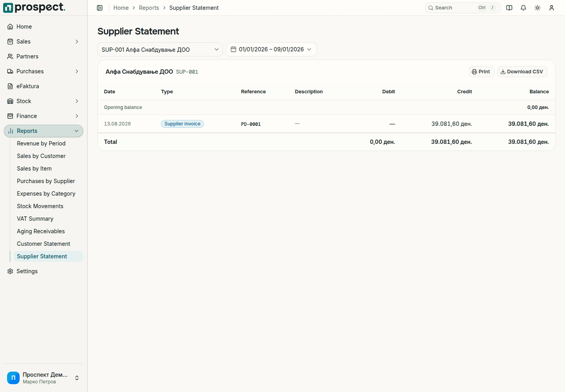
Task: Open the documentation book icon
Action: (x=509, y=8)
